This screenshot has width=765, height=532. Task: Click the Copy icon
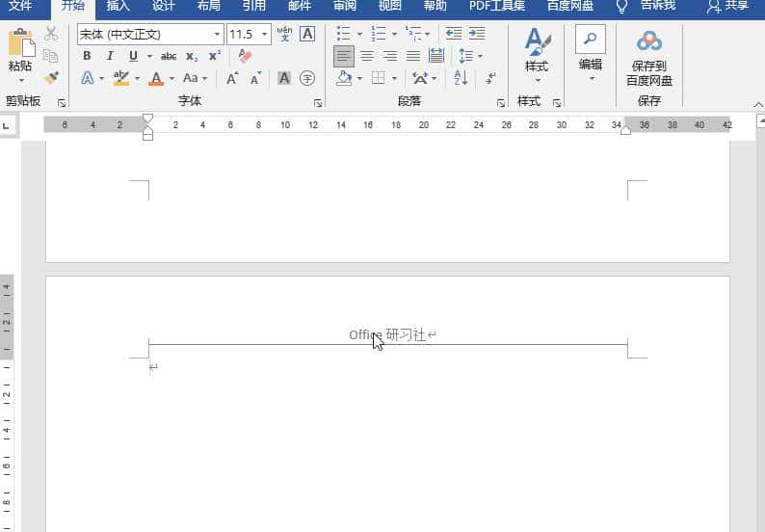pos(50,56)
